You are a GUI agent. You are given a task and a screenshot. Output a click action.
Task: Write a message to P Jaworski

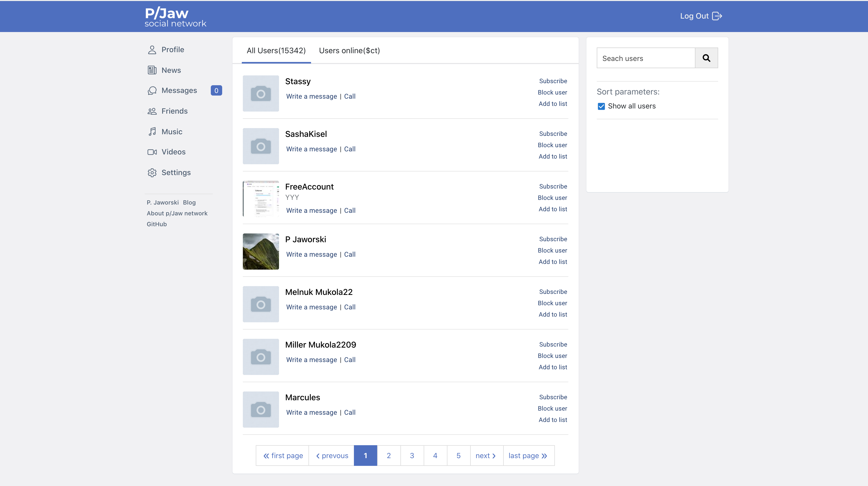click(x=311, y=254)
